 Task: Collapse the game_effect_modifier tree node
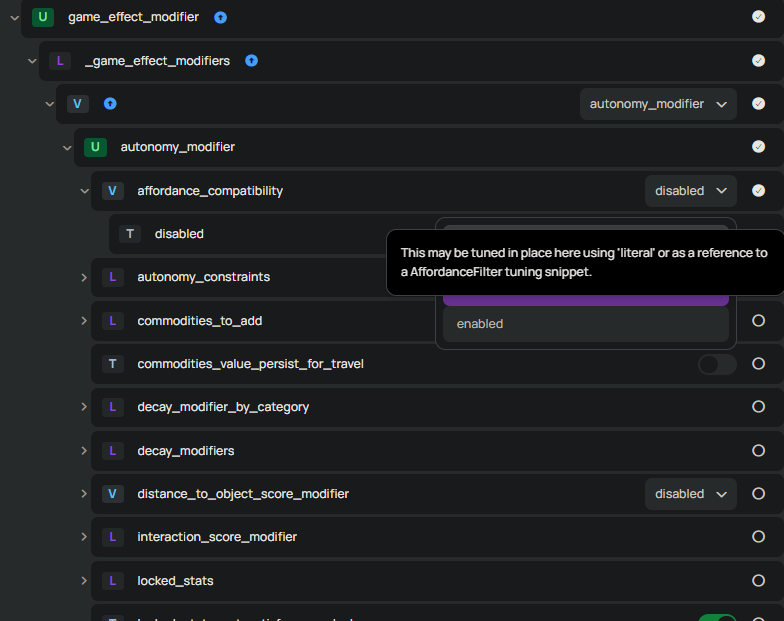[15, 17]
